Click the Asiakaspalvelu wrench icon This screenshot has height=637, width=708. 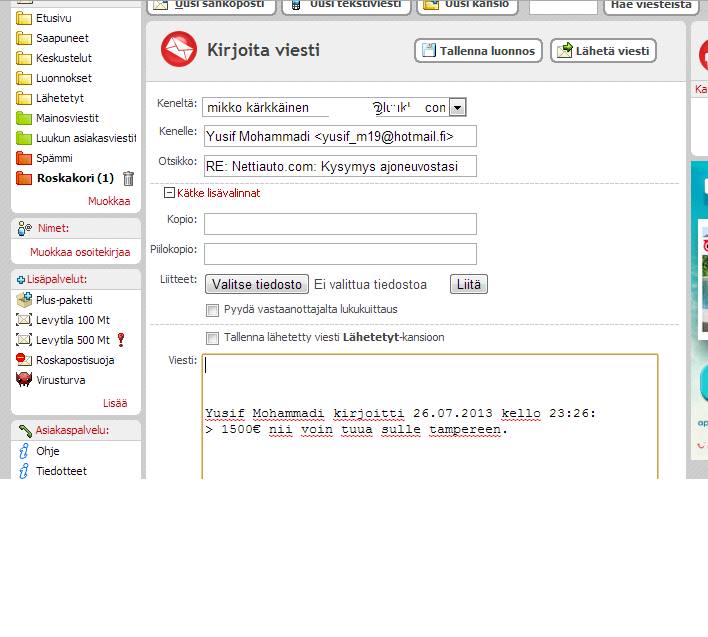[25, 431]
